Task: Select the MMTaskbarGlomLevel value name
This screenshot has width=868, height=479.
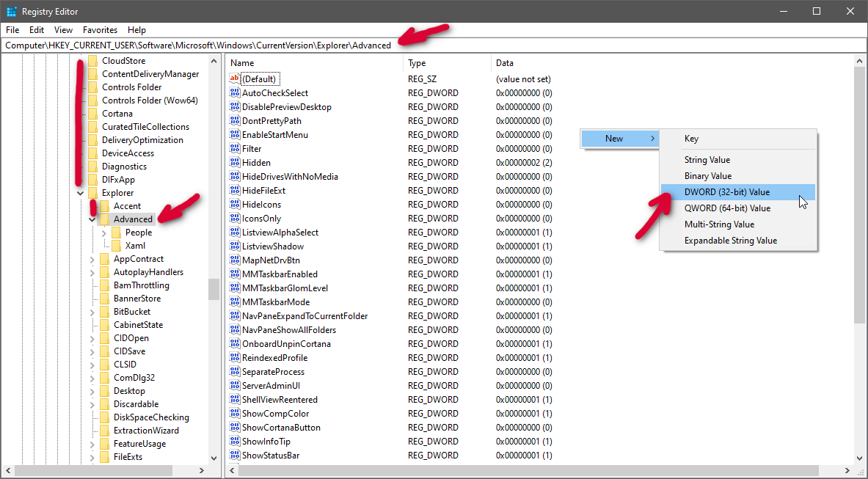Action: (285, 288)
